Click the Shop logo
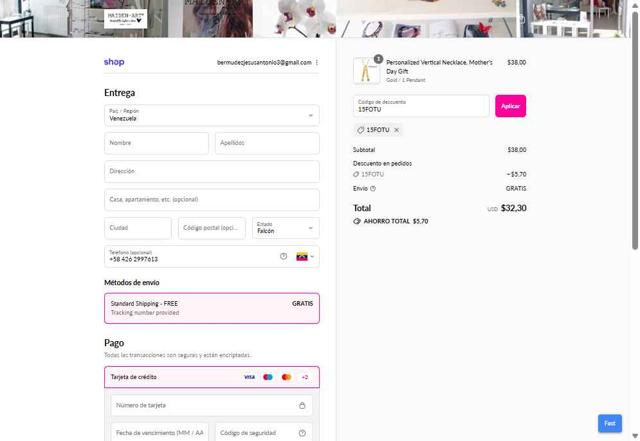Image resolution: width=640 pixels, height=441 pixels. click(114, 62)
